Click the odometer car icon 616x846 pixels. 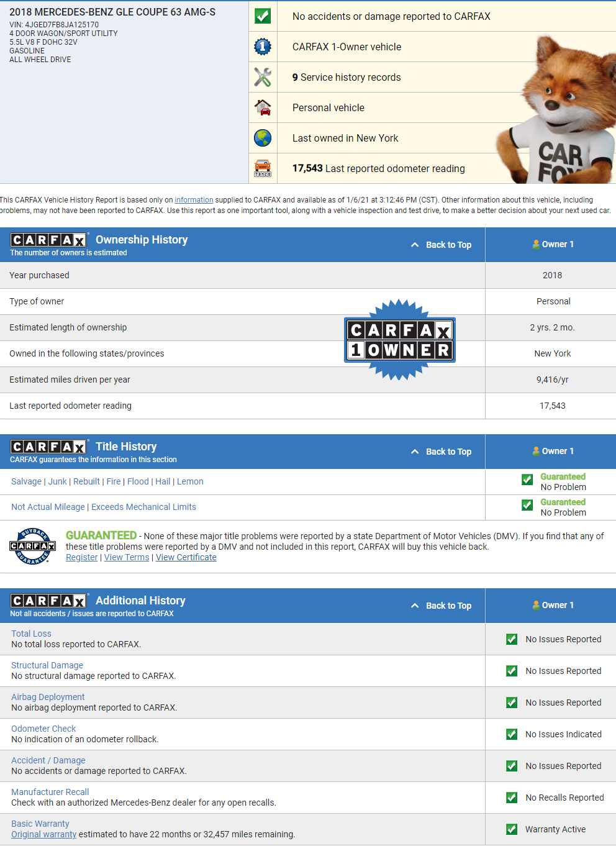click(263, 168)
